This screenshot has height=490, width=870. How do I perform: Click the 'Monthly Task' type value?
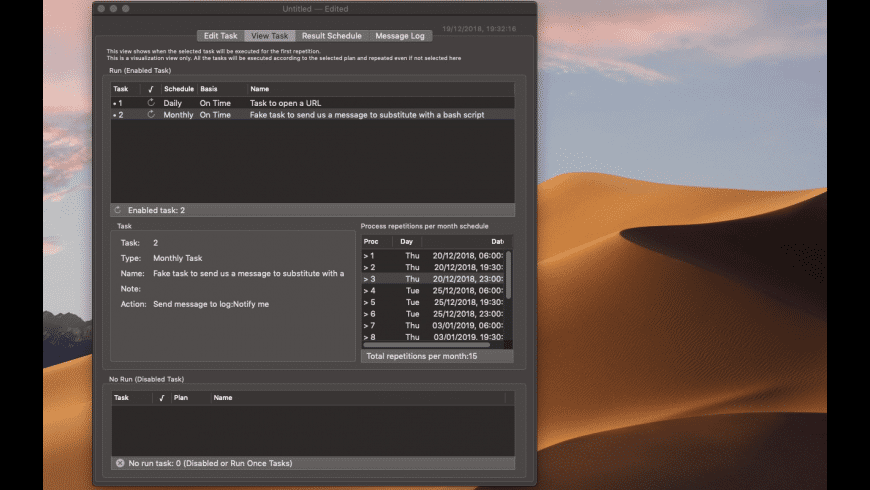pyautogui.click(x=178, y=258)
